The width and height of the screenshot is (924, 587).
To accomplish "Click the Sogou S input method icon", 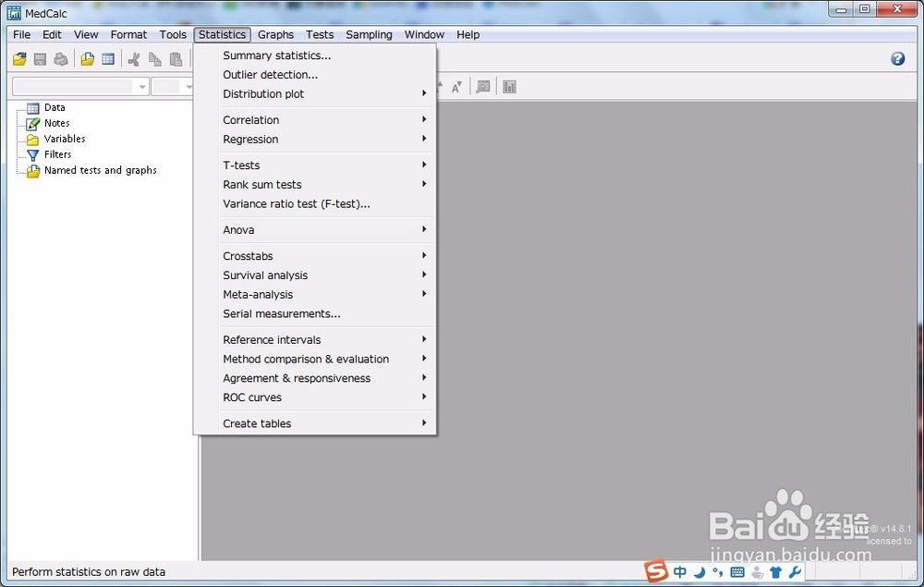I will tap(656, 570).
